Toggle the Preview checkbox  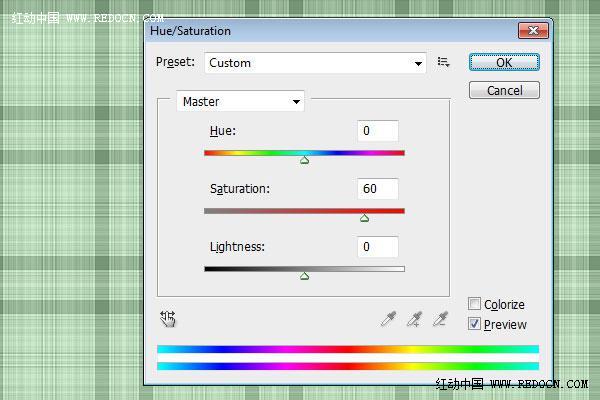coord(474,324)
